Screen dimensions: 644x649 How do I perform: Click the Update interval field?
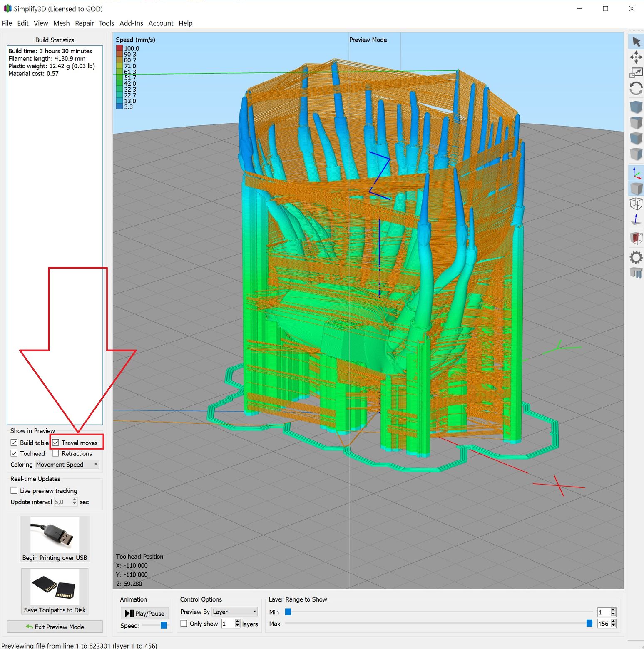click(x=62, y=502)
